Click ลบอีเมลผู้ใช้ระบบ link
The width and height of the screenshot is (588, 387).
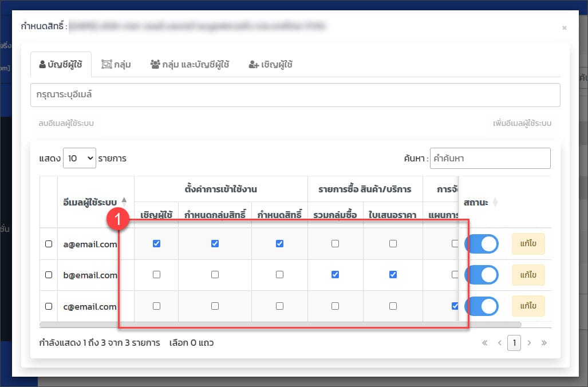click(66, 124)
